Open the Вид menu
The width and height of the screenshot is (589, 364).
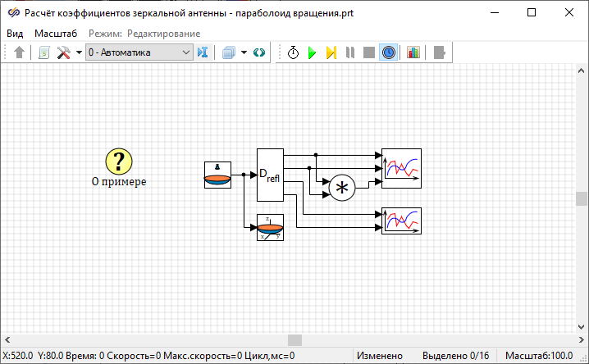click(15, 33)
